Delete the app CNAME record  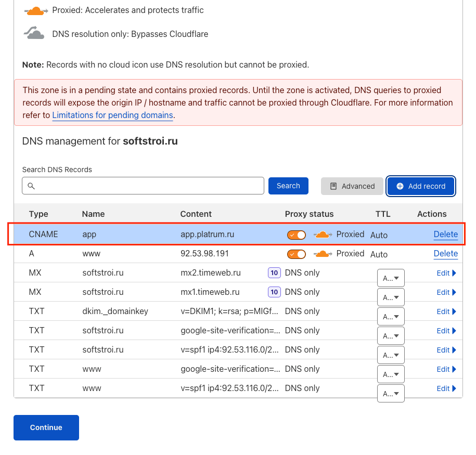(445, 235)
